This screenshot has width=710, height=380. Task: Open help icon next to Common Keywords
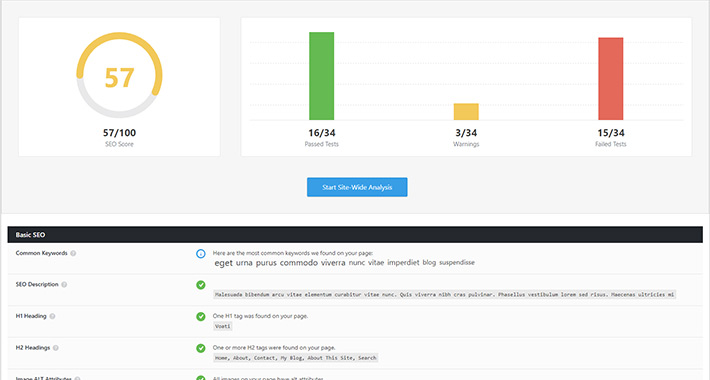point(73,253)
